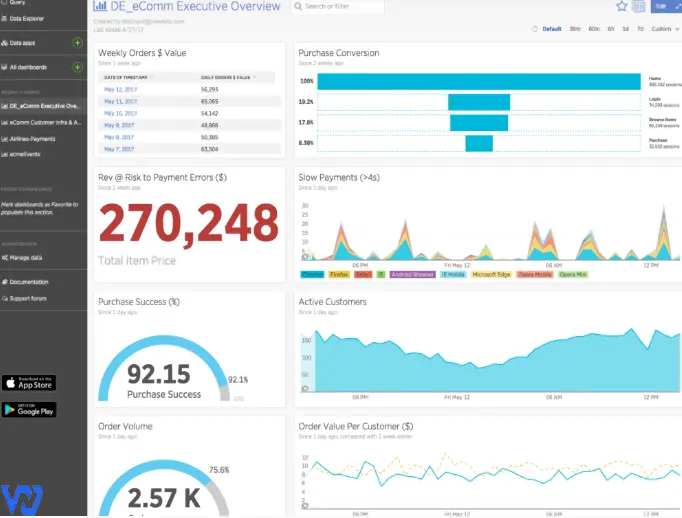
Task: Click the bar chart icon beside dashboard title
Action: click(x=100, y=6)
